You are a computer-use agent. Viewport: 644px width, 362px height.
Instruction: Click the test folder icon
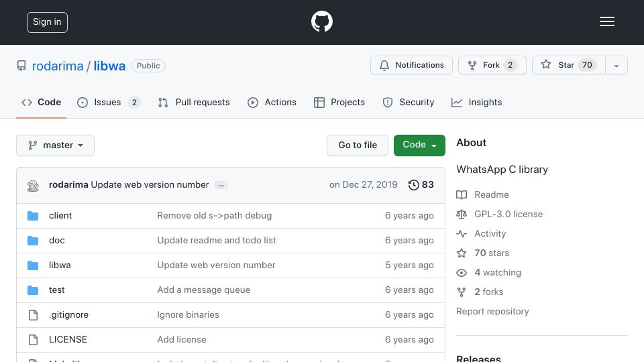point(33,290)
